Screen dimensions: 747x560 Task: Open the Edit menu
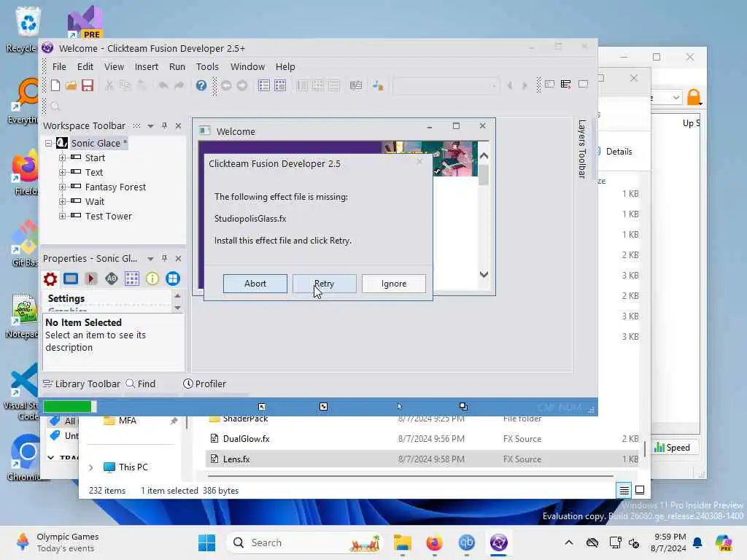click(85, 66)
